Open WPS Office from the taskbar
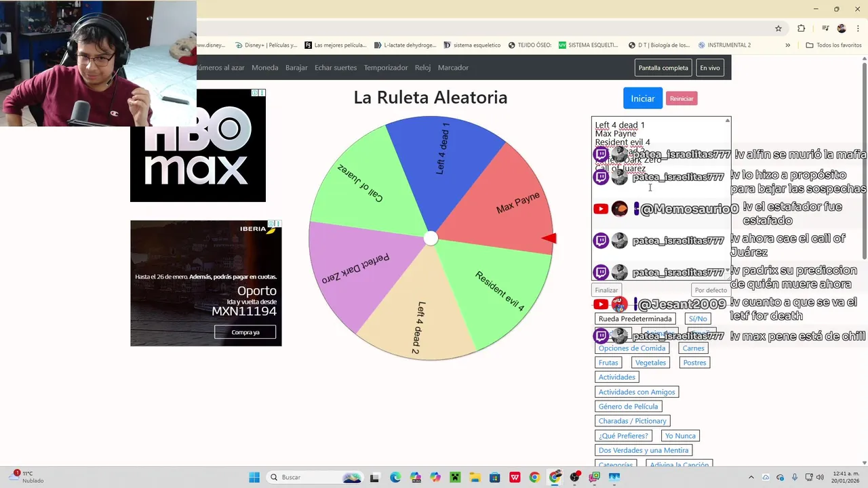 coord(515,477)
